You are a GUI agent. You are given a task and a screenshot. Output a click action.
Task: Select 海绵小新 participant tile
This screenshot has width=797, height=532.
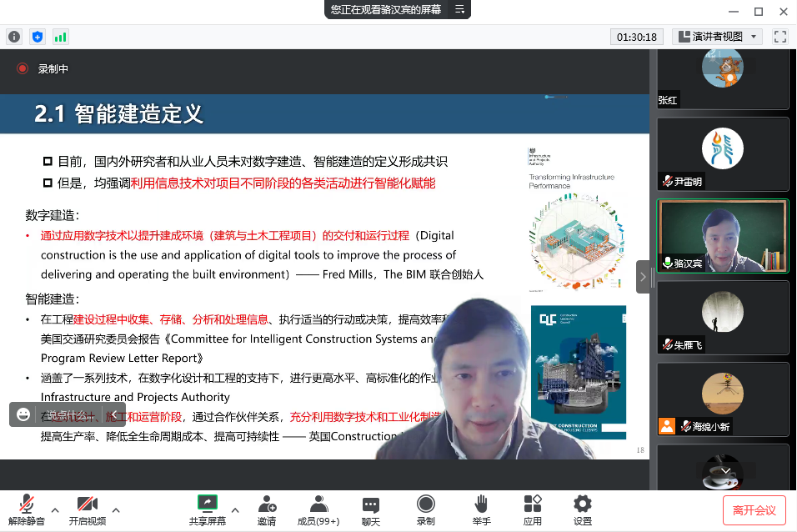point(722,399)
